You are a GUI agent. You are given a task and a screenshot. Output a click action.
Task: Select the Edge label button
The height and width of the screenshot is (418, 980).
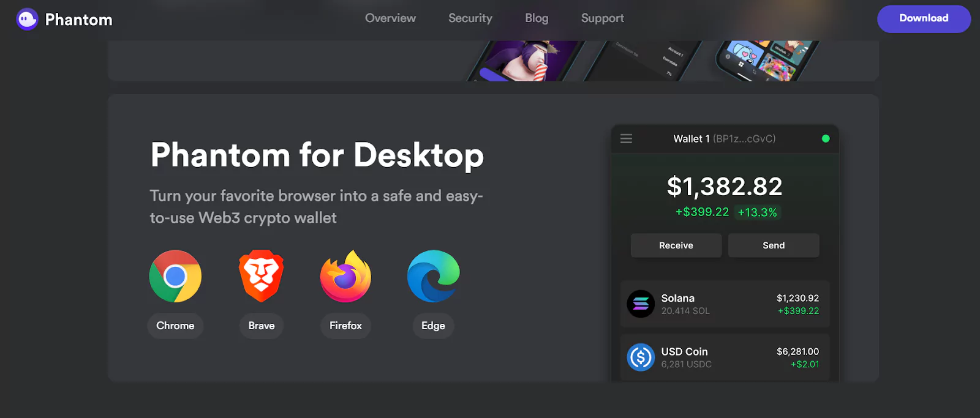(433, 326)
